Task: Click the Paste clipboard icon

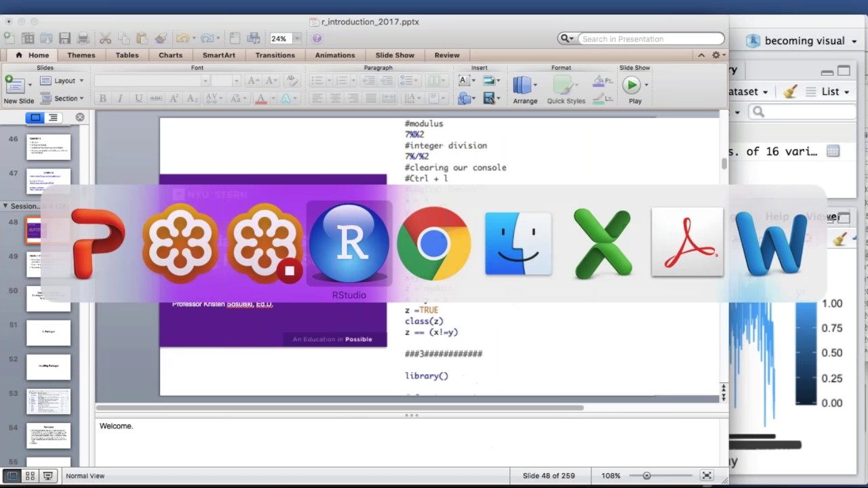Action: 142,39
